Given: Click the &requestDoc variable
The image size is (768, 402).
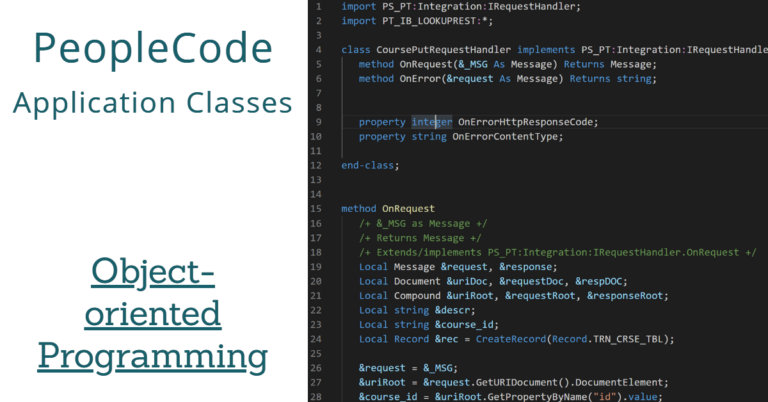Looking at the screenshot, I should pos(531,282).
